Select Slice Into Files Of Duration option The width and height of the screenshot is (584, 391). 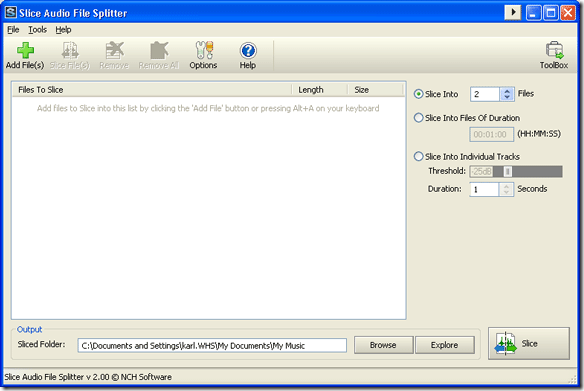point(418,118)
